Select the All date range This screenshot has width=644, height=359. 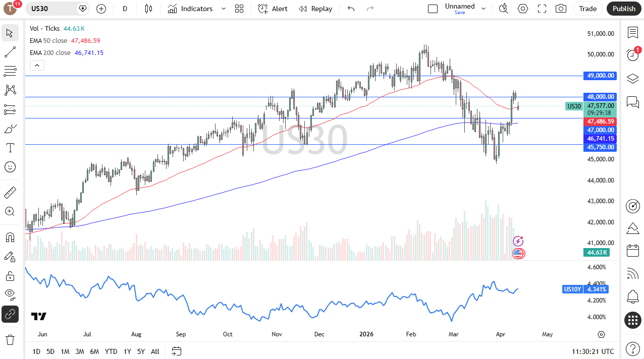pyautogui.click(x=155, y=351)
